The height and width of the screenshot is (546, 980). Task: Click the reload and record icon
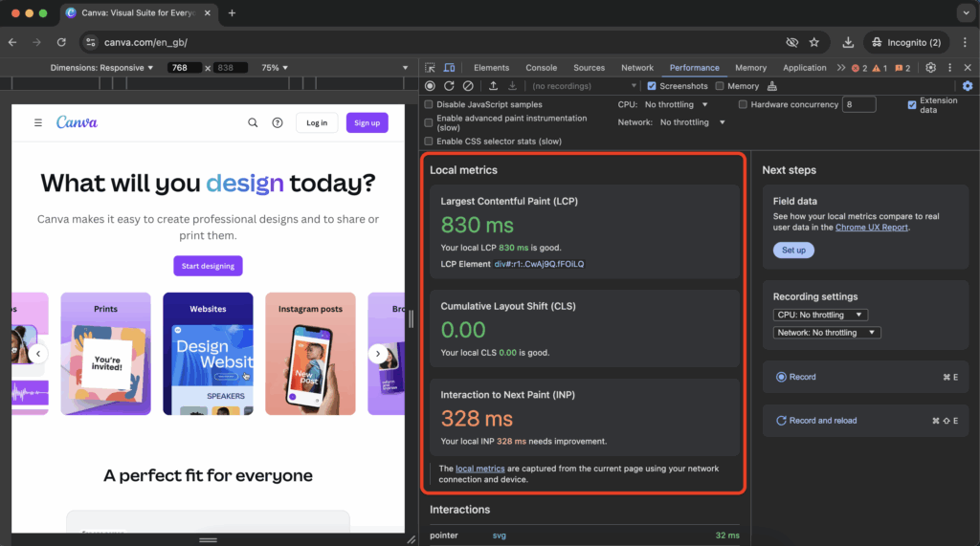click(449, 86)
